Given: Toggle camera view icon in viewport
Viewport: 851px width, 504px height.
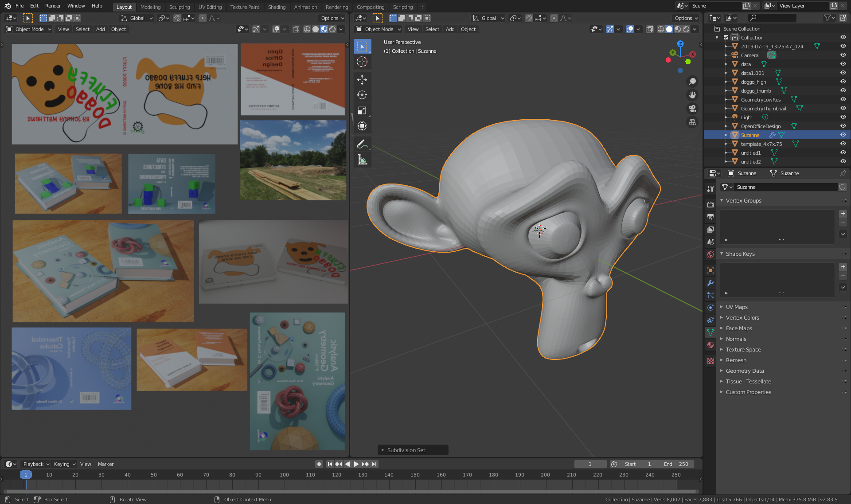Looking at the screenshot, I should (x=692, y=109).
